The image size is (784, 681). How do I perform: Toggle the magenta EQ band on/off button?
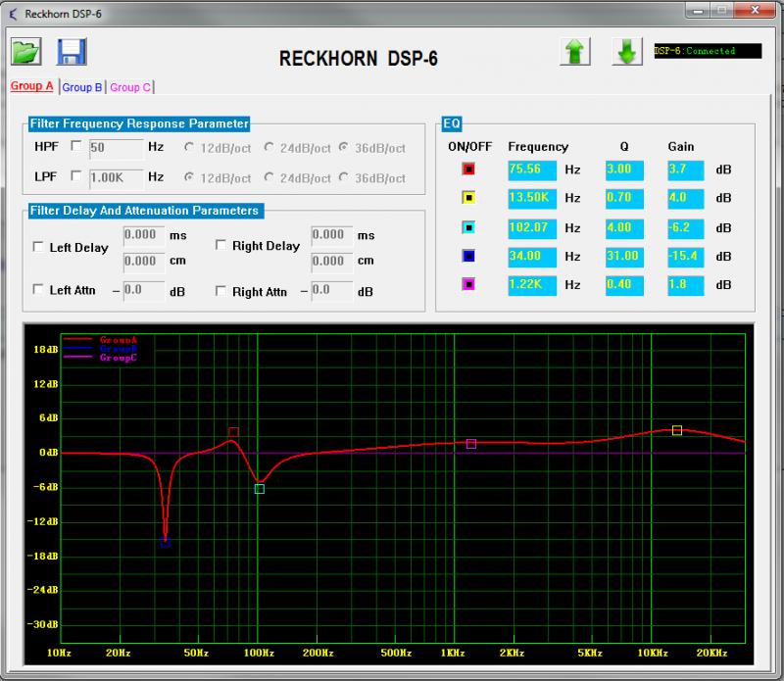tap(468, 285)
